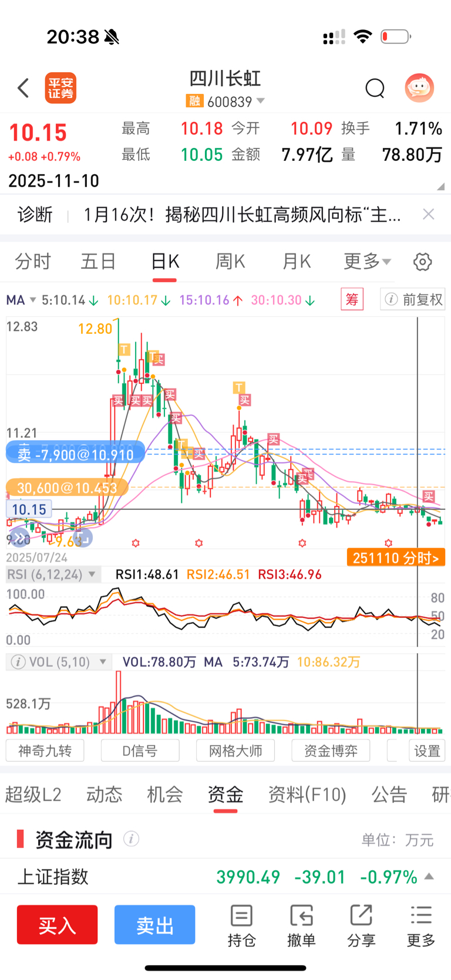Tap the Wi-Fi status icon

(363, 37)
